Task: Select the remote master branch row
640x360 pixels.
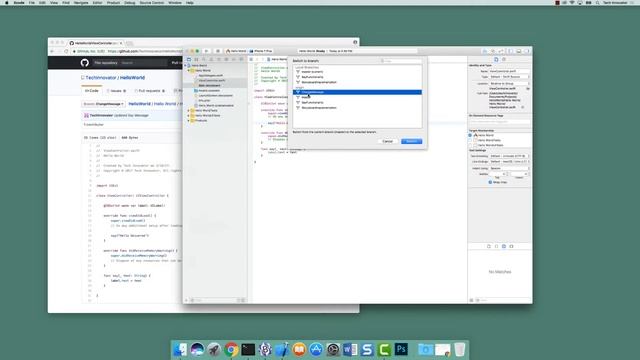Action: (357, 98)
